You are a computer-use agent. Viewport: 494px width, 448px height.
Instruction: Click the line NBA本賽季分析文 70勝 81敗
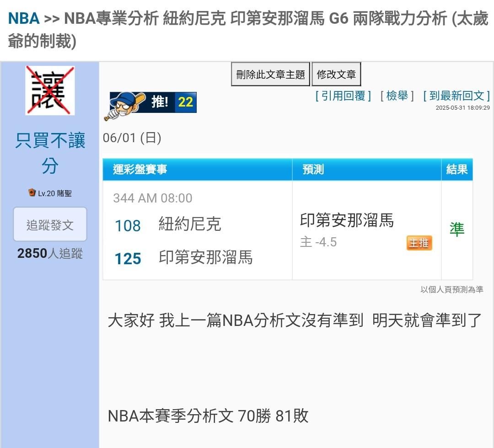pyautogui.click(x=208, y=416)
